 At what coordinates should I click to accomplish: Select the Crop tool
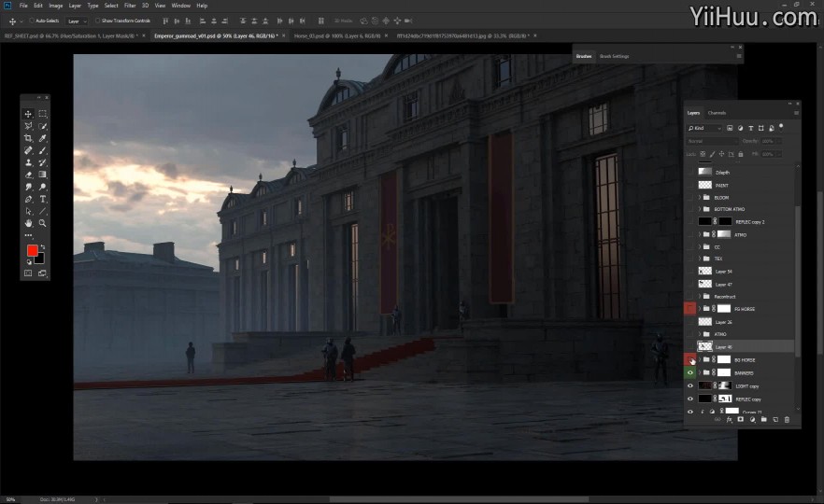pyautogui.click(x=28, y=138)
